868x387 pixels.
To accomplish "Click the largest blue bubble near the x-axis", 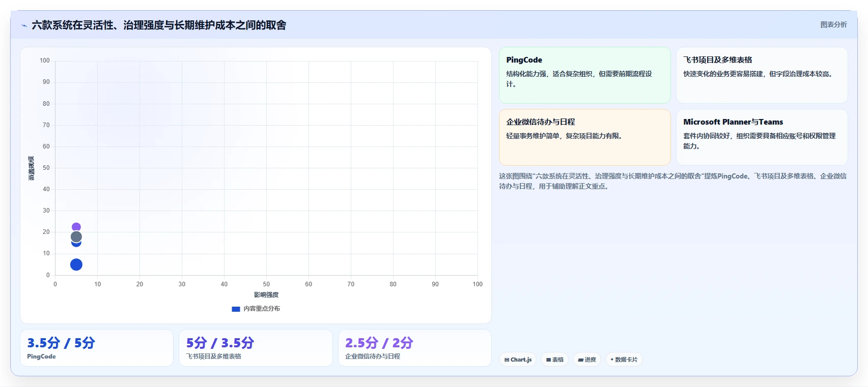I will pos(76,264).
